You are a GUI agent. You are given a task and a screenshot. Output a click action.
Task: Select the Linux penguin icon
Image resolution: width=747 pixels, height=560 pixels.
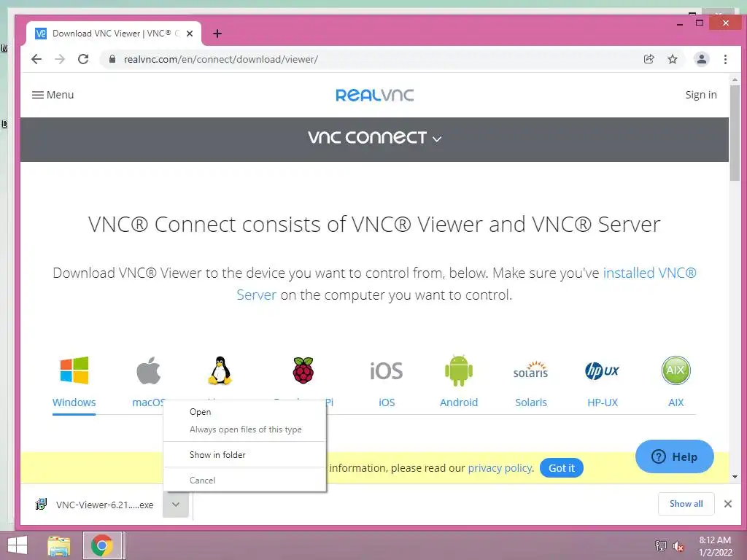pos(220,370)
